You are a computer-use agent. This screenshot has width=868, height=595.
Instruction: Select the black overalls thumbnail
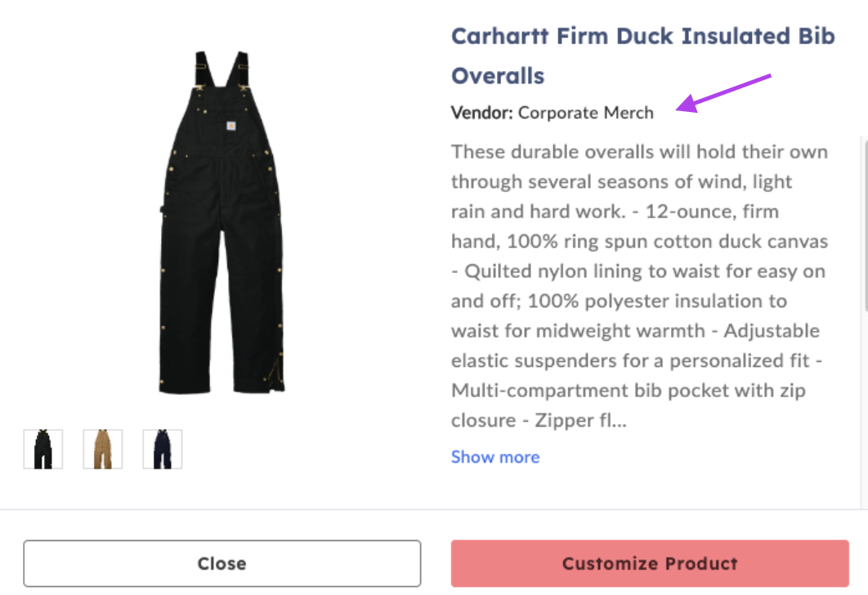[x=43, y=449]
